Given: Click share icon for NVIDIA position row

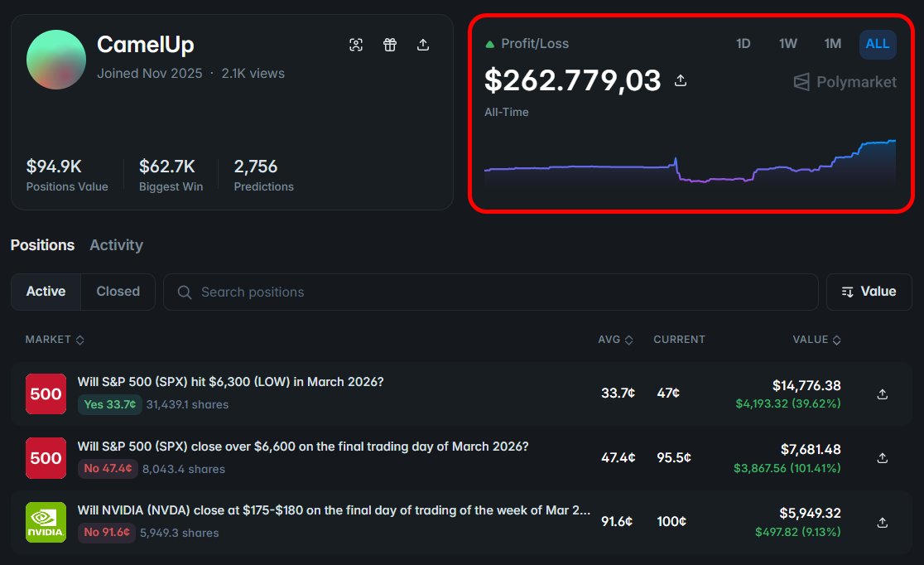Looking at the screenshot, I should pyautogui.click(x=882, y=523).
